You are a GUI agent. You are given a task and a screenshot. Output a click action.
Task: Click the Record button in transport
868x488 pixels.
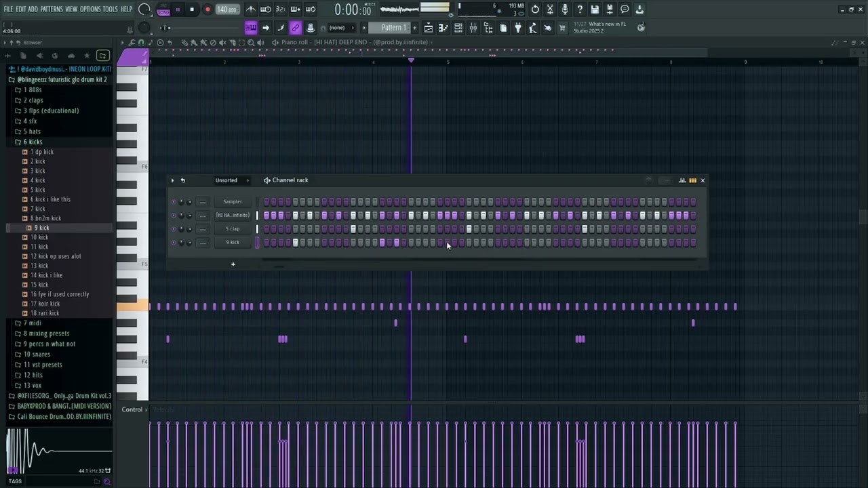point(208,9)
